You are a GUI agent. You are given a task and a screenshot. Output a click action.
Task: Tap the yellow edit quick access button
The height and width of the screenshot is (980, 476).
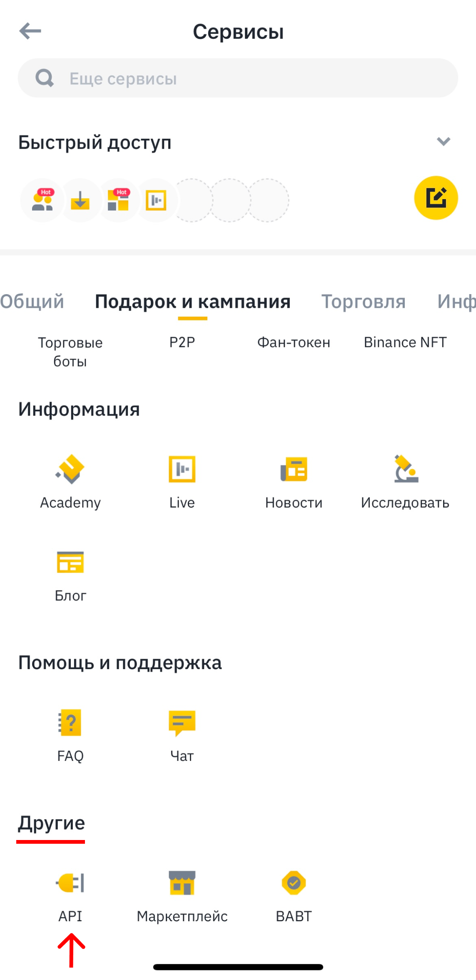coord(436,198)
